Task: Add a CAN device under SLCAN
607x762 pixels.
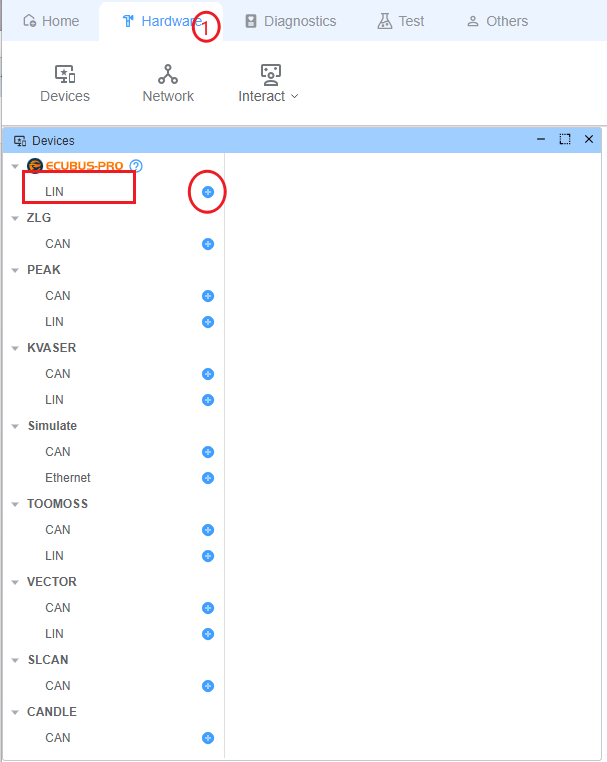Action: (x=208, y=686)
